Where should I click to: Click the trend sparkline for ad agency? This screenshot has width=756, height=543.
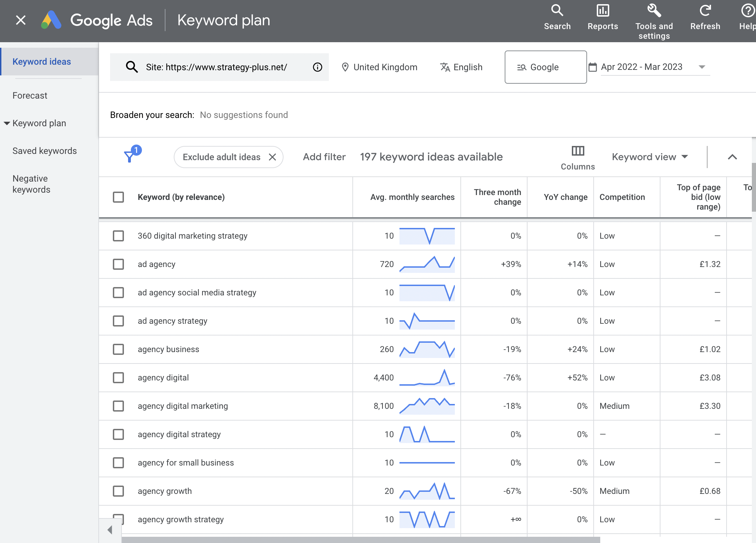point(427,264)
